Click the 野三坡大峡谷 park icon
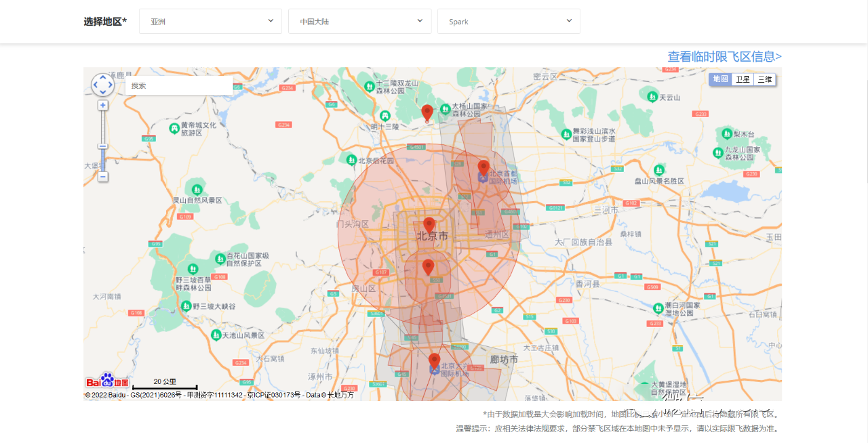 point(185,306)
